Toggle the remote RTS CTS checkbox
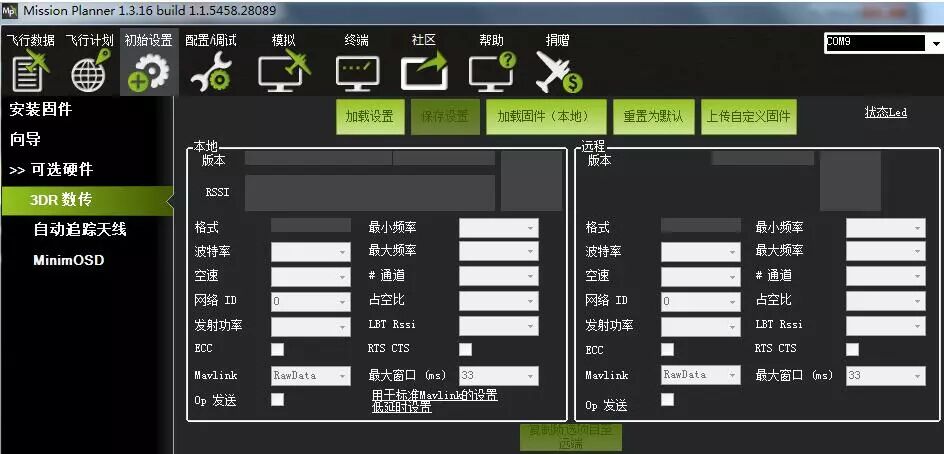The image size is (944, 454). (x=852, y=349)
